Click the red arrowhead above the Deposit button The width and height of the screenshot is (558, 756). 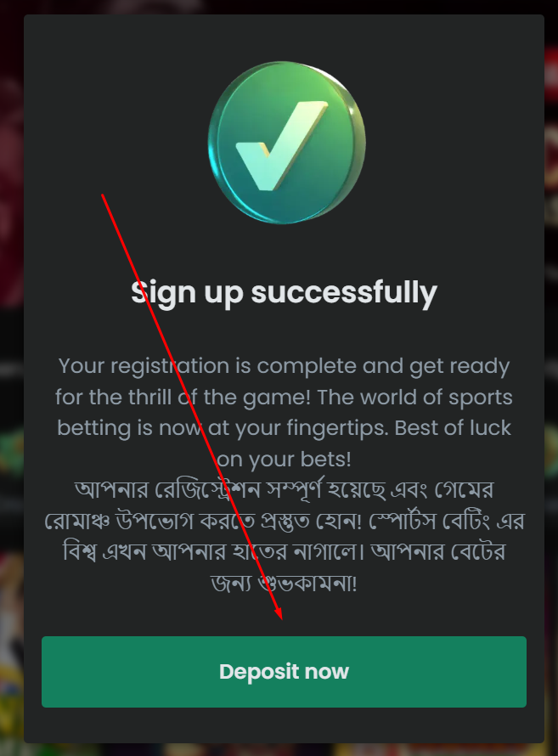tap(279, 614)
